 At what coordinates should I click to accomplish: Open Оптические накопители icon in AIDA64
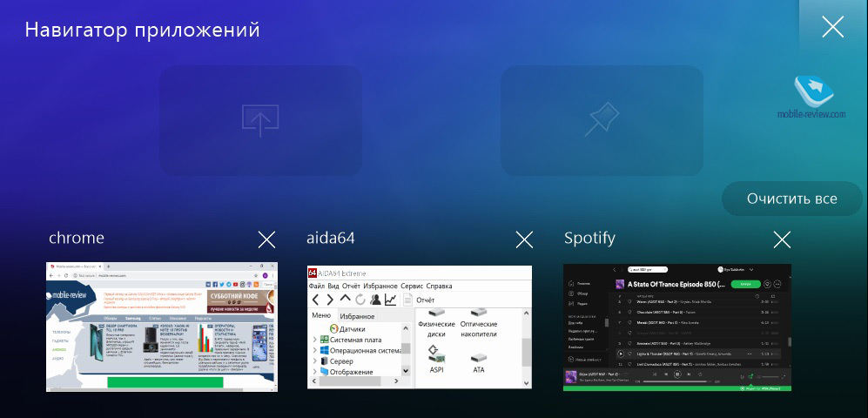(x=479, y=324)
